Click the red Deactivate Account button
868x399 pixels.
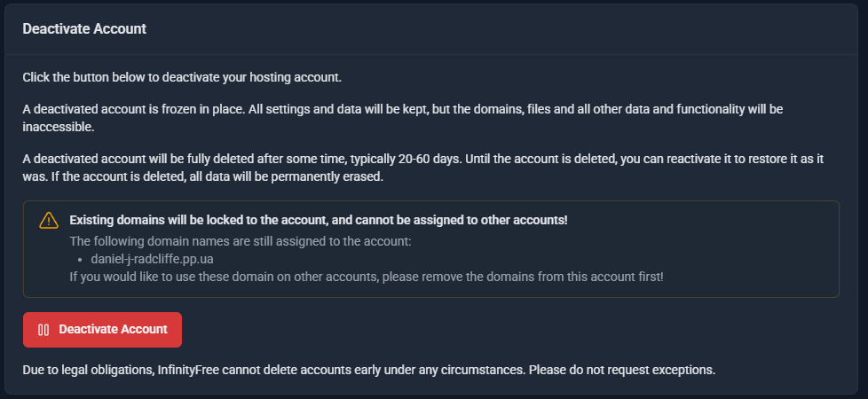tap(102, 329)
